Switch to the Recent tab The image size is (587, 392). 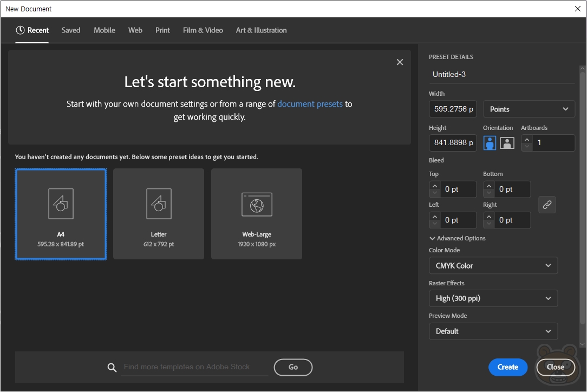(32, 30)
